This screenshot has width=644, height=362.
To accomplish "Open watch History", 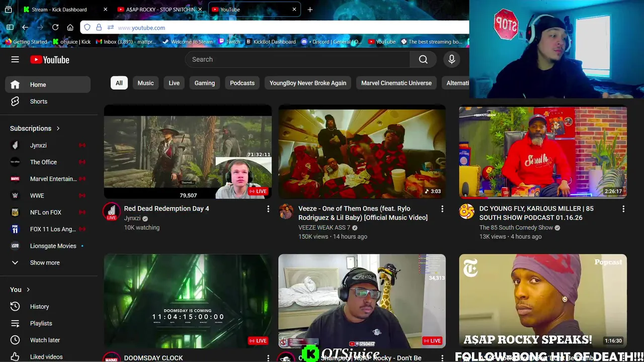I will [x=48, y=307].
